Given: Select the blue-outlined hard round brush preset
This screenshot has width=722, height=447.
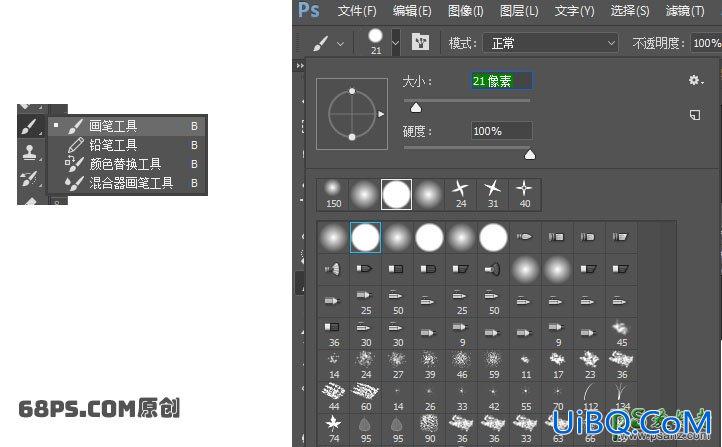Looking at the screenshot, I should pos(365,238).
